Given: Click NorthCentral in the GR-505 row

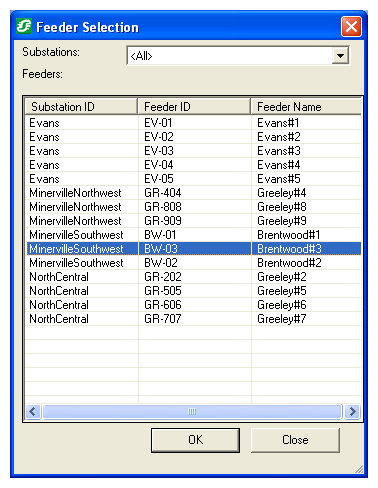Looking at the screenshot, I should click(59, 291).
